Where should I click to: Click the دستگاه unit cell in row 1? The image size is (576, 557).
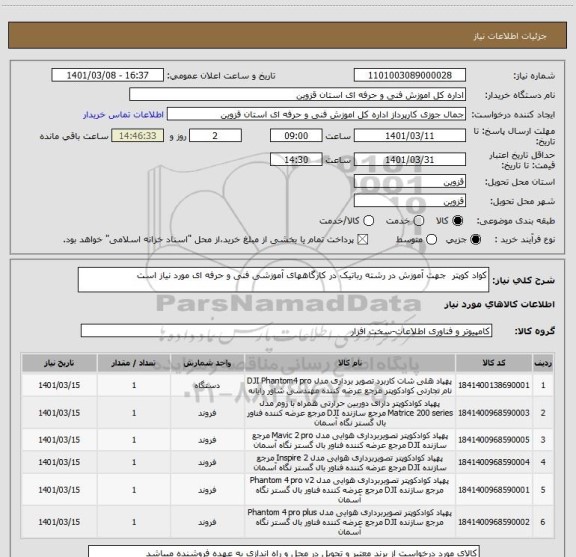(x=207, y=385)
